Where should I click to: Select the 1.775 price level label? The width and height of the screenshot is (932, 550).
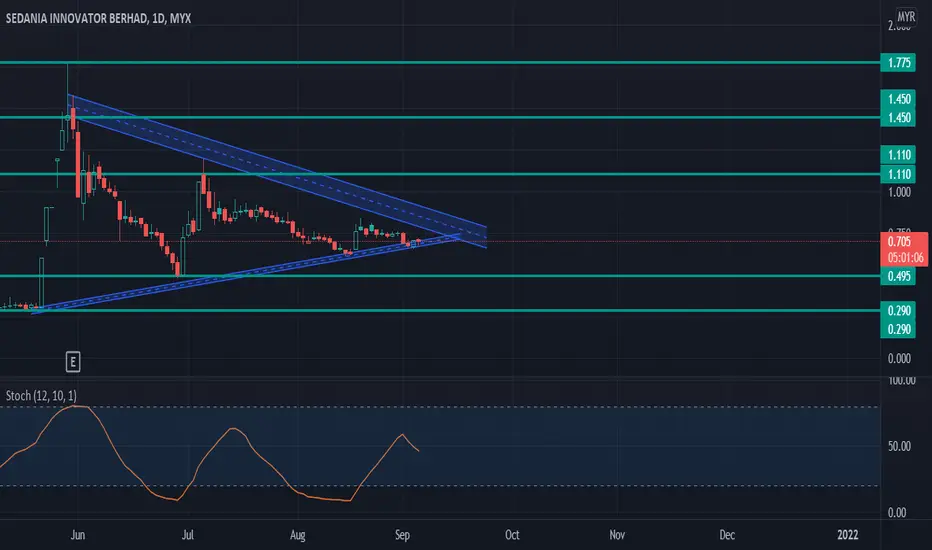tap(898, 62)
